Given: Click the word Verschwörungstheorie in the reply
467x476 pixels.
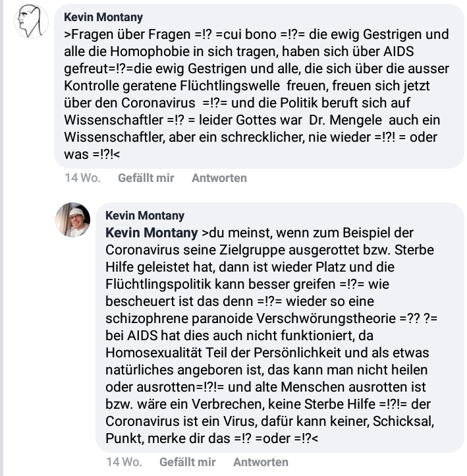Looking at the screenshot, I should 326,318.
